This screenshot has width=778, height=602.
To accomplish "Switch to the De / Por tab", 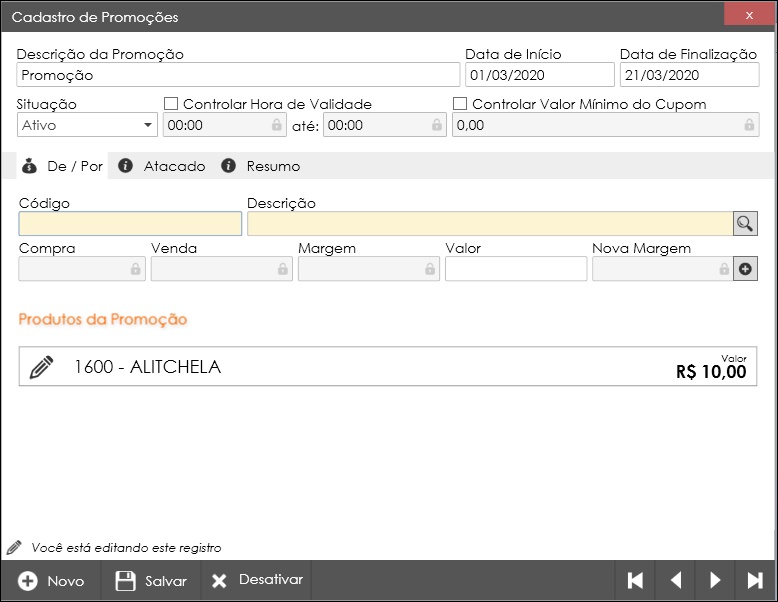I will click(x=63, y=166).
